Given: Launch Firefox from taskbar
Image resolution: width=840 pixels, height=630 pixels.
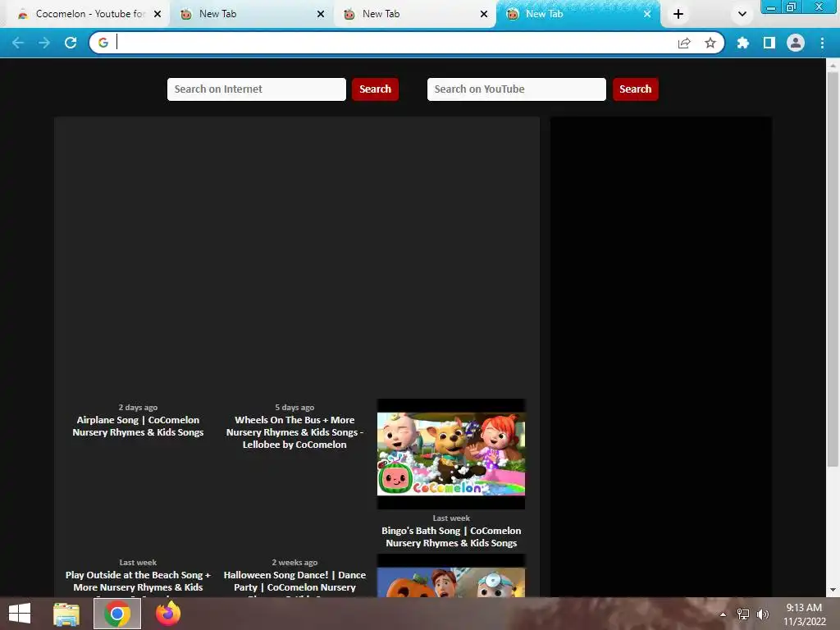Looking at the screenshot, I should (x=168, y=614).
